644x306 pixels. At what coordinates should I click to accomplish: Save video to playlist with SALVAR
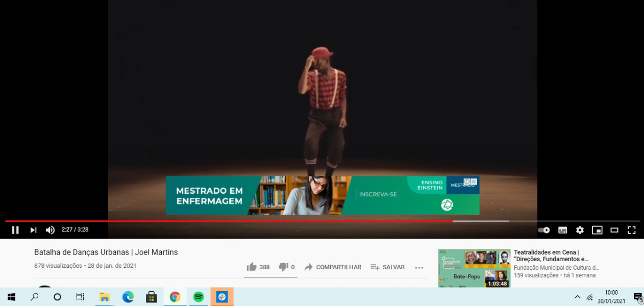tap(387, 267)
